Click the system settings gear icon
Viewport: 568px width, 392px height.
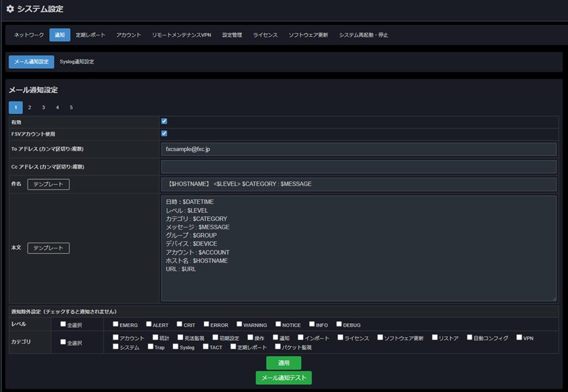(x=10, y=9)
